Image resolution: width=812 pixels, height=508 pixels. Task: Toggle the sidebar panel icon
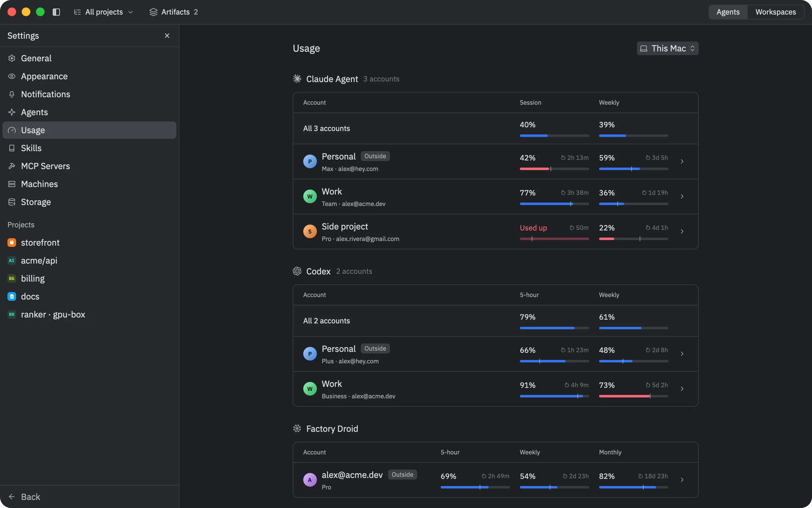click(x=56, y=12)
